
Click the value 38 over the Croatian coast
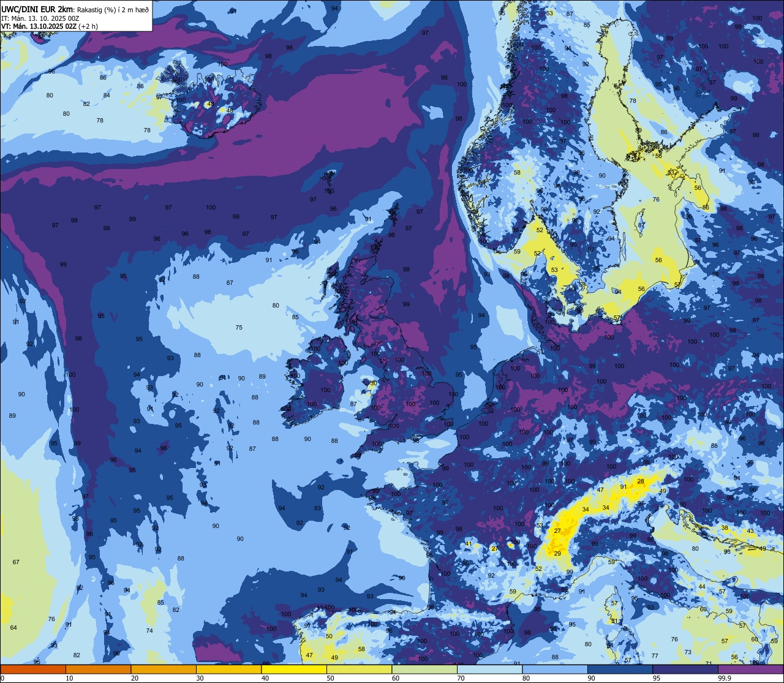725,528
